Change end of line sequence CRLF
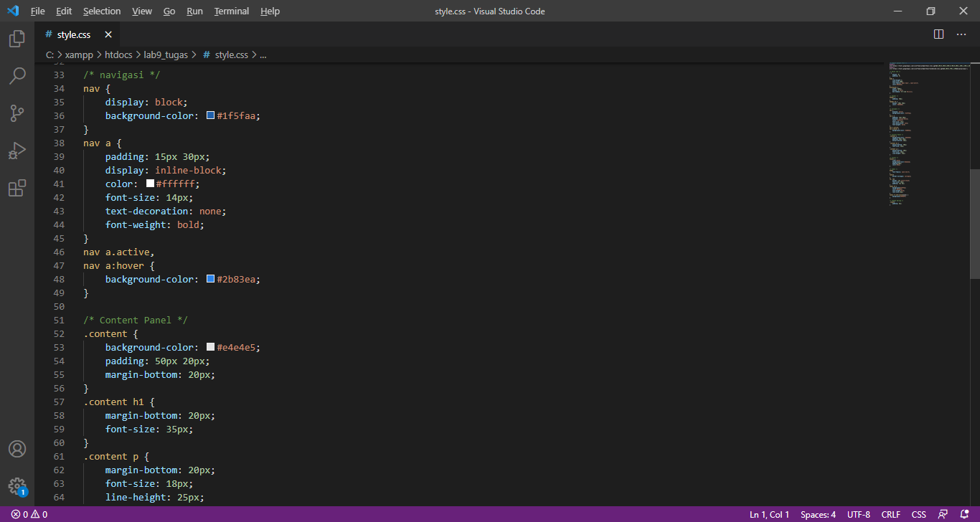980x522 pixels. pos(891,515)
